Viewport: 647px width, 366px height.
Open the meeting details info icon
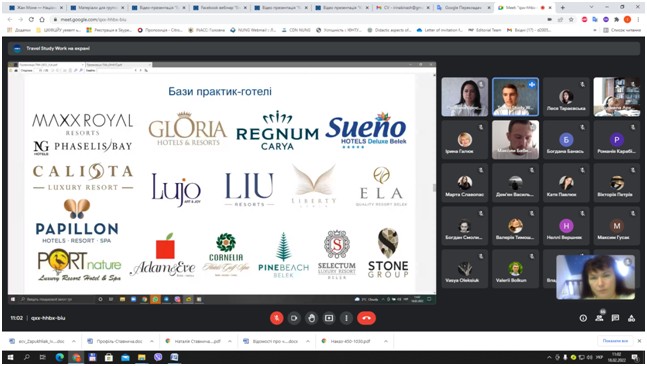(583, 318)
